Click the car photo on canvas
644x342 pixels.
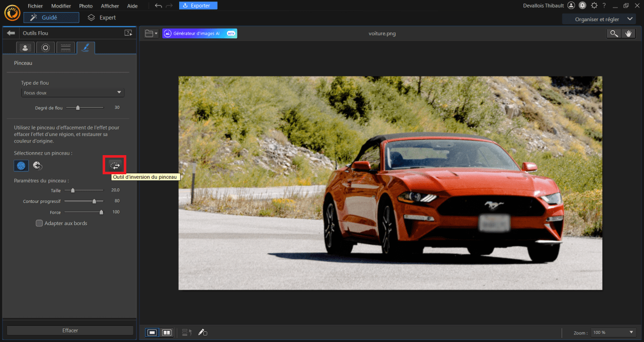click(390, 183)
